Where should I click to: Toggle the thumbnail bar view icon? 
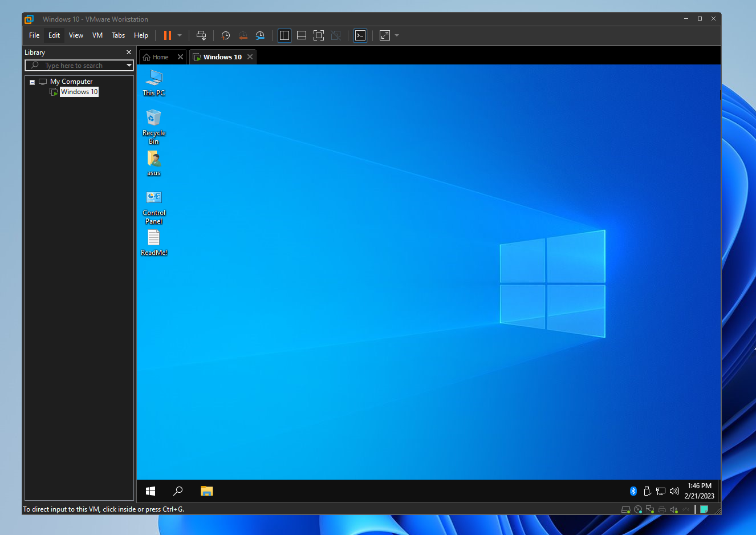[302, 35]
